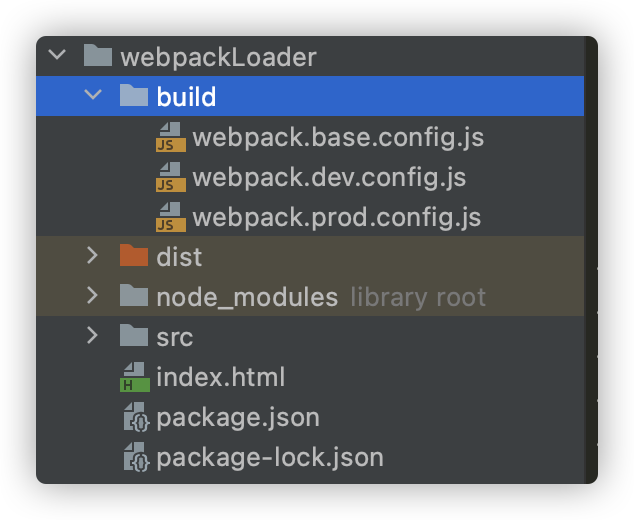634x520 pixels.
Task: Select webpack.prod.config.js file name
Action: [x=337, y=218]
